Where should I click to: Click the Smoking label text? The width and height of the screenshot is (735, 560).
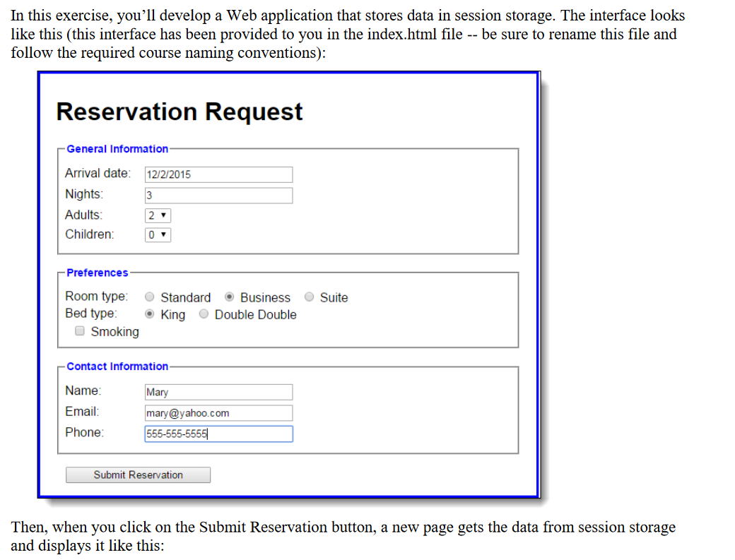point(114,331)
